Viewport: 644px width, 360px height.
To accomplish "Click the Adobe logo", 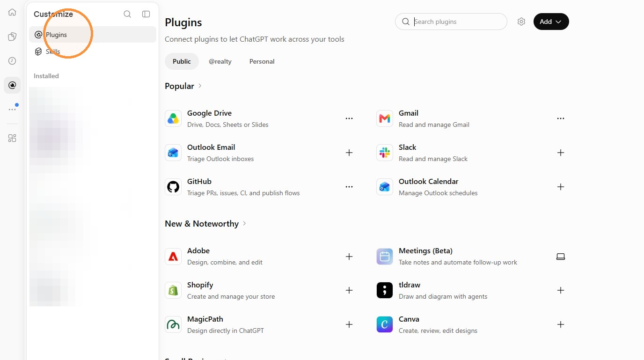I will (173, 257).
